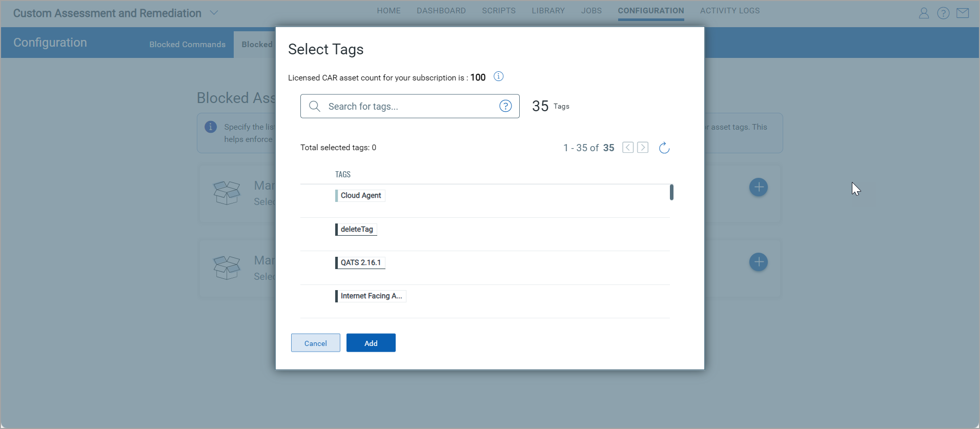Switch to the Dashboard tab

441,11
